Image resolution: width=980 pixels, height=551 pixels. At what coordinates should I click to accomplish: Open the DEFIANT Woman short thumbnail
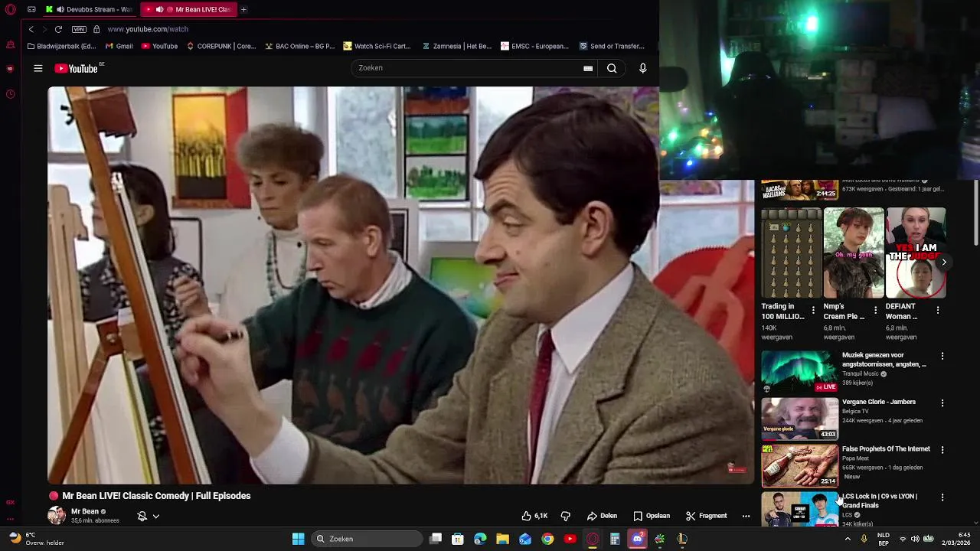pos(916,253)
